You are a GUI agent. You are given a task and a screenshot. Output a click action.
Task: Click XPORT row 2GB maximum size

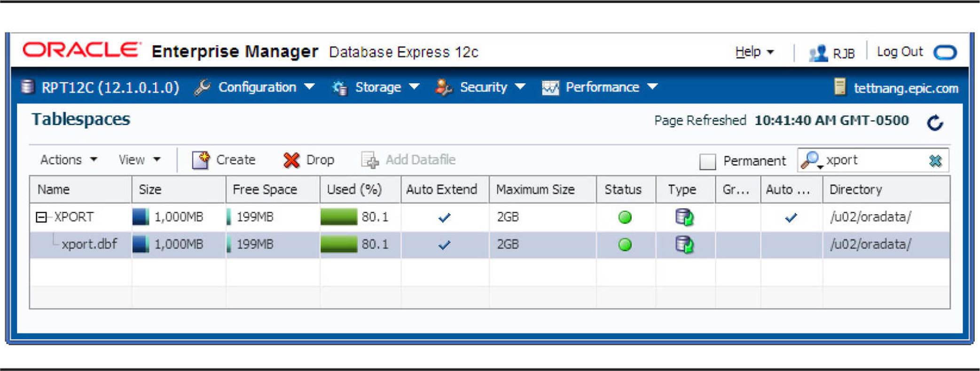pyautogui.click(x=508, y=217)
